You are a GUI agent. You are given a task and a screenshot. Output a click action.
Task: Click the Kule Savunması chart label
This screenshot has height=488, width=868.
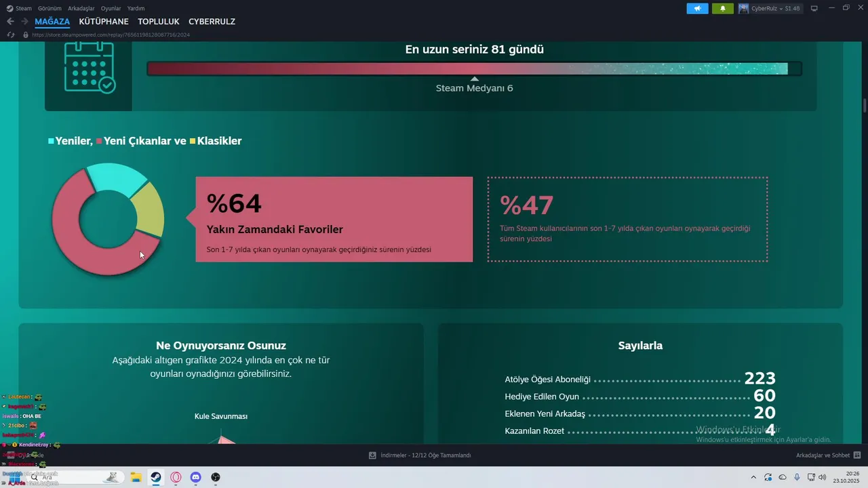coord(221,416)
